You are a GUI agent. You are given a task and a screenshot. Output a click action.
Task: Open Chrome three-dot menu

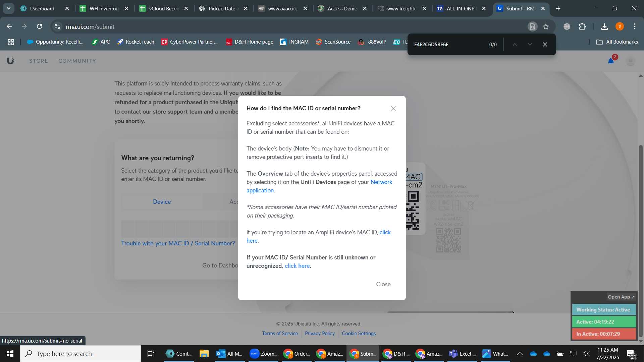coord(635,26)
